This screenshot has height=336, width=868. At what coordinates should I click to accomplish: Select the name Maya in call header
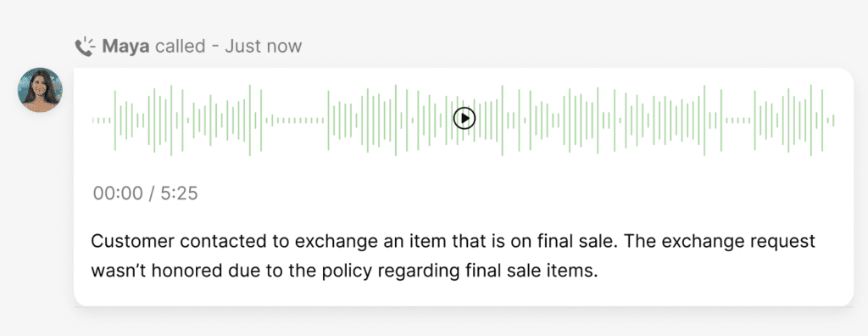coord(125,46)
